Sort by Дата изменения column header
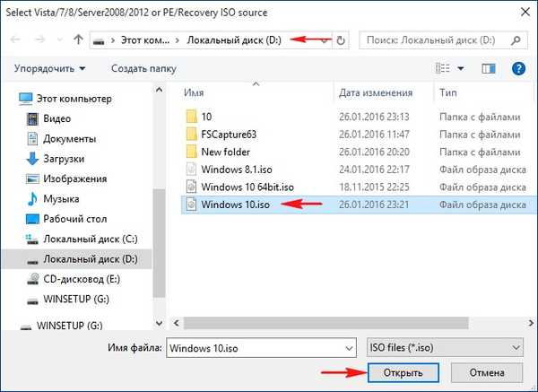538x392 pixels. point(373,92)
